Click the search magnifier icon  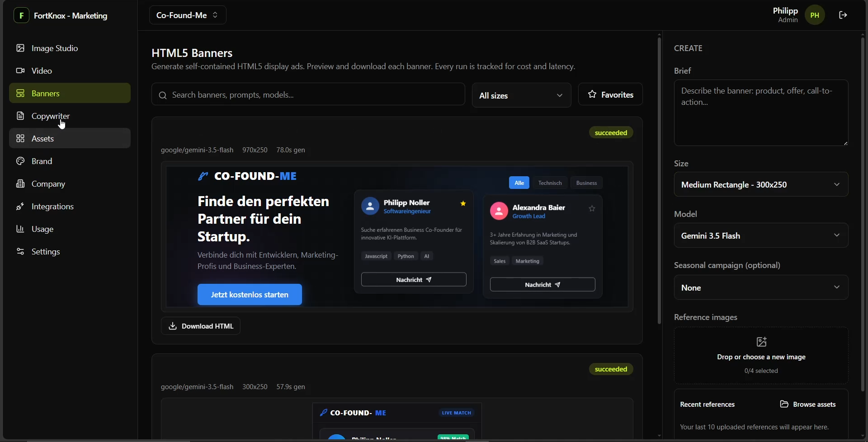(x=163, y=95)
